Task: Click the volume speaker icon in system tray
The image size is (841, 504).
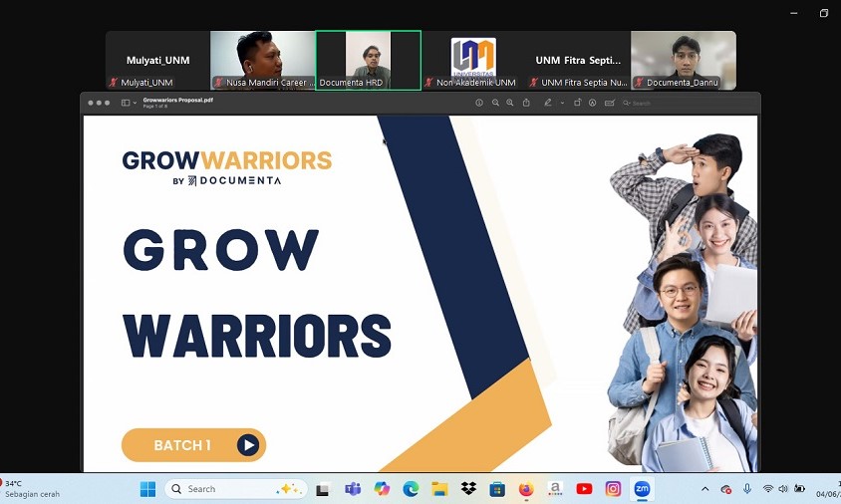Action: coord(783,488)
